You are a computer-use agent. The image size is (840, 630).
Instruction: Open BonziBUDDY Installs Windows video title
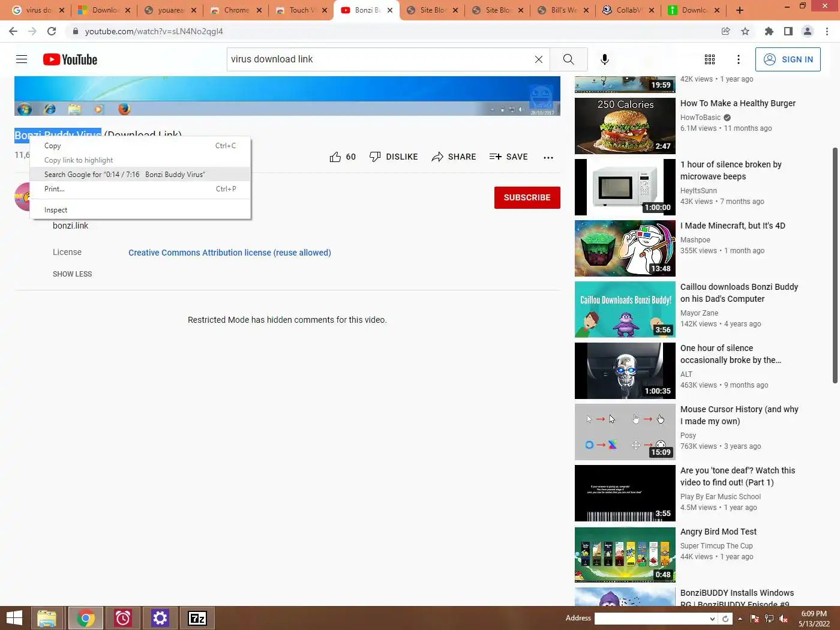tap(737, 598)
